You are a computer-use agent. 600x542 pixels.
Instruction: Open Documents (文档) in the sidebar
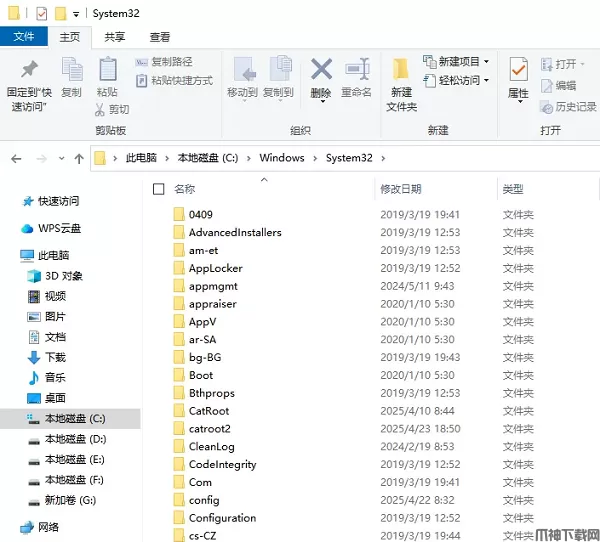pos(47,337)
